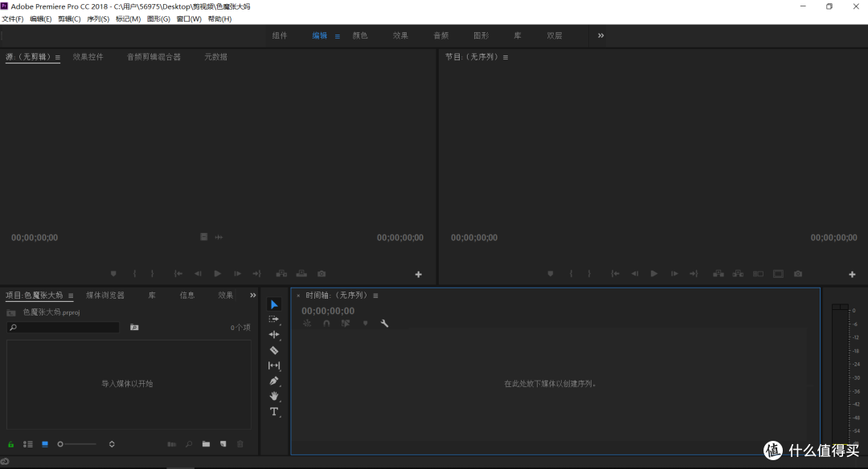This screenshot has width=868, height=469.
Task: Click Extract button in program monitor
Action: [738, 274]
